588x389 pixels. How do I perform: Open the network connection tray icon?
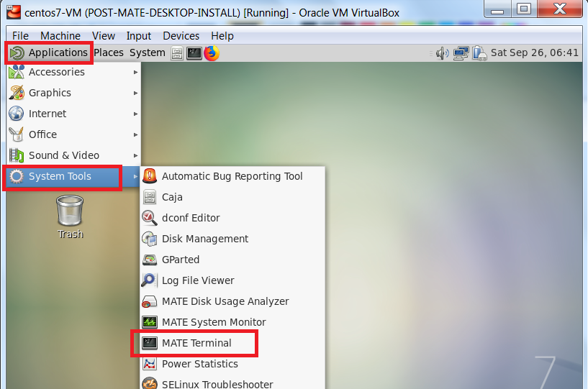[x=461, y=52]
